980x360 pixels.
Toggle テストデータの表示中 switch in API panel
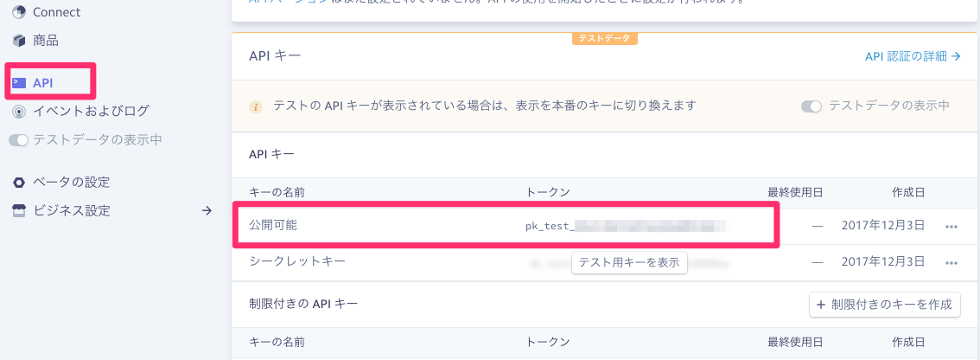tap(811, 106)
